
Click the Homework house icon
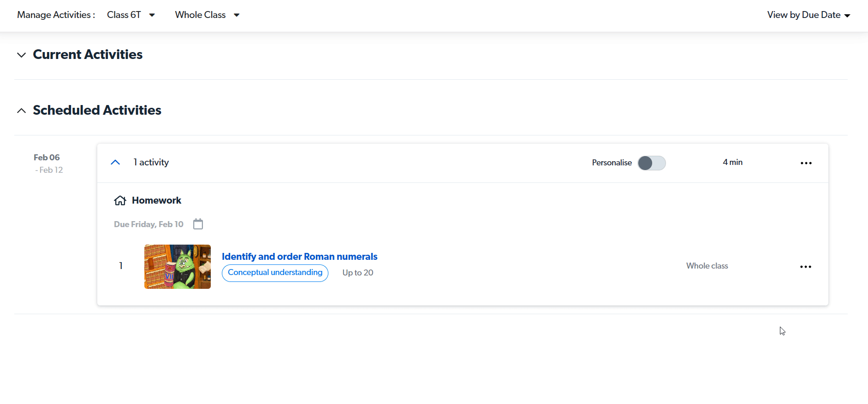click(x=120, y=200)
